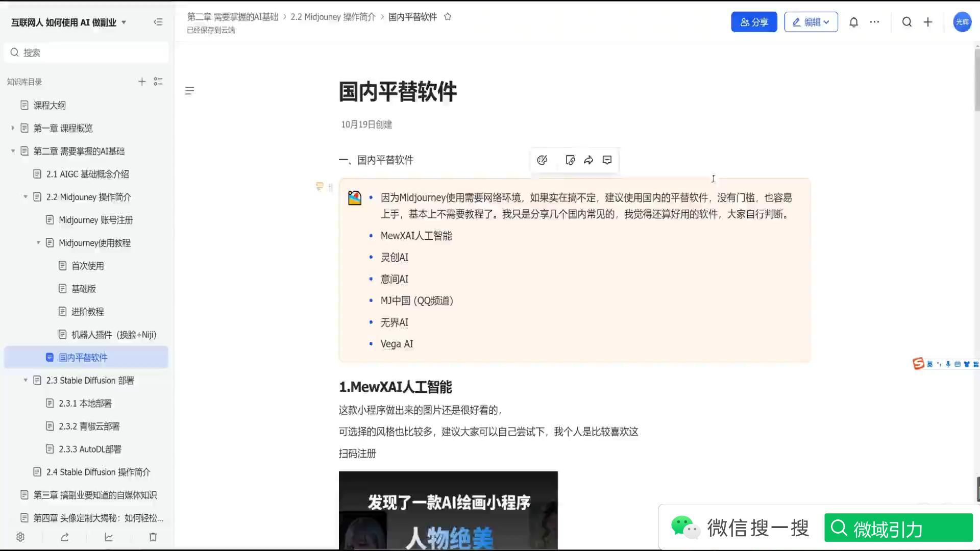Click the Sogou soft keyboard icon
The height and width of the screenshot is (551, 980).
958,364
